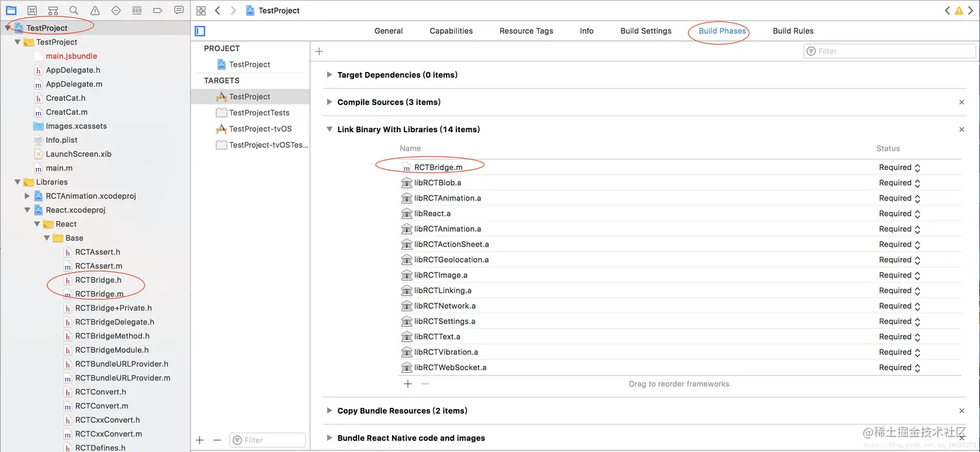Image resolution: width=980 pixels, height=452 pixels.
Task: Expand Target Dependencies section
Action: point(330,75)
